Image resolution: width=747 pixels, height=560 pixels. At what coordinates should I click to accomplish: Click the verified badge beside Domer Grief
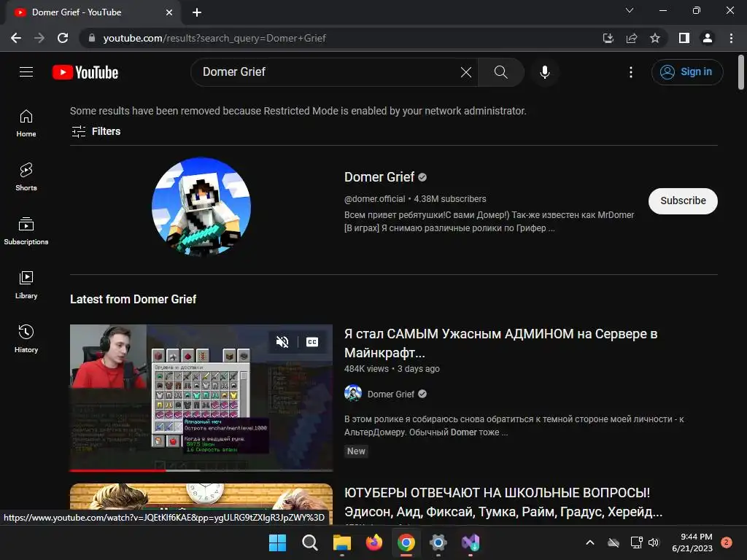click(x=422, y=178)
